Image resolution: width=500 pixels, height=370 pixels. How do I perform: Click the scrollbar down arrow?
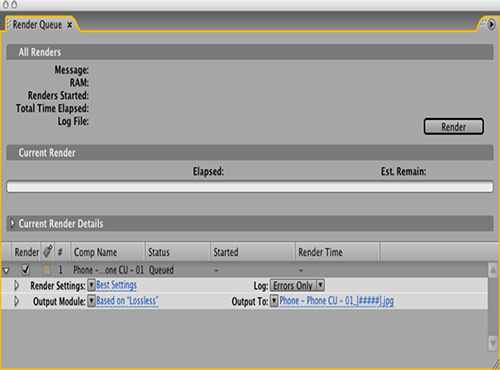click(x=493, y=343)
